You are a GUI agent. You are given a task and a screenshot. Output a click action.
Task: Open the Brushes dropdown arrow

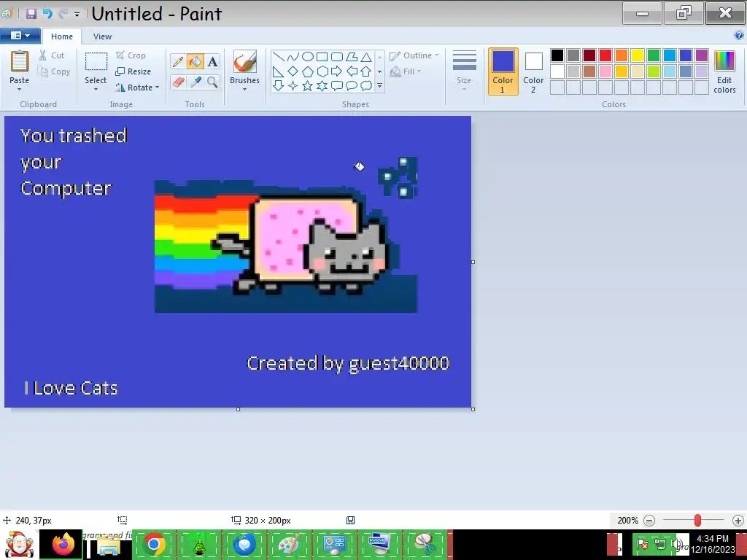[x=244, y=89]
